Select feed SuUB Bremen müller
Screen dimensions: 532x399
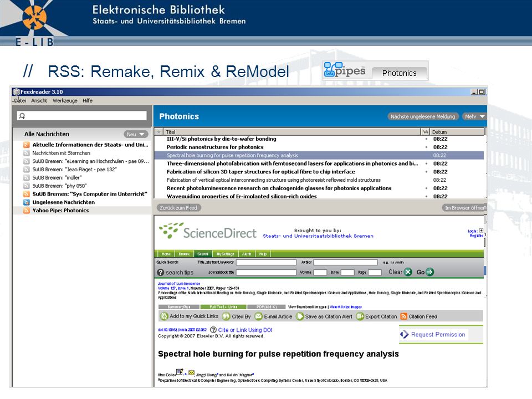click(57, 177)
